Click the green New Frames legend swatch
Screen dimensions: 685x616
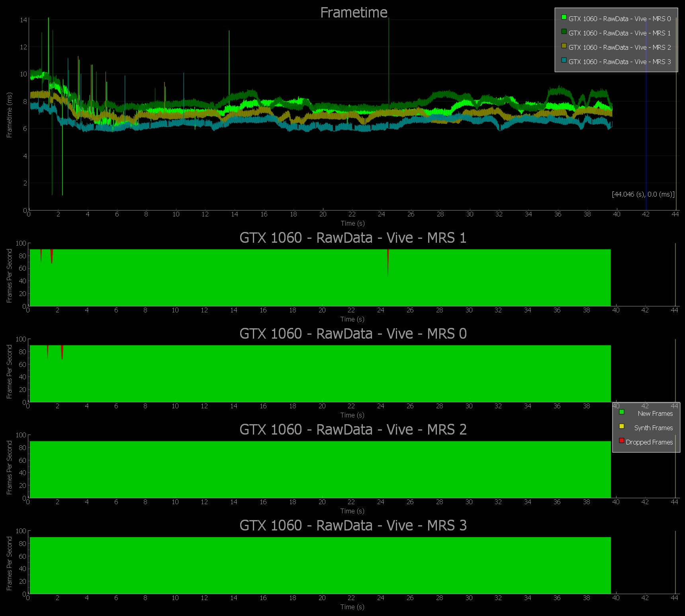[x=622, y=412]
